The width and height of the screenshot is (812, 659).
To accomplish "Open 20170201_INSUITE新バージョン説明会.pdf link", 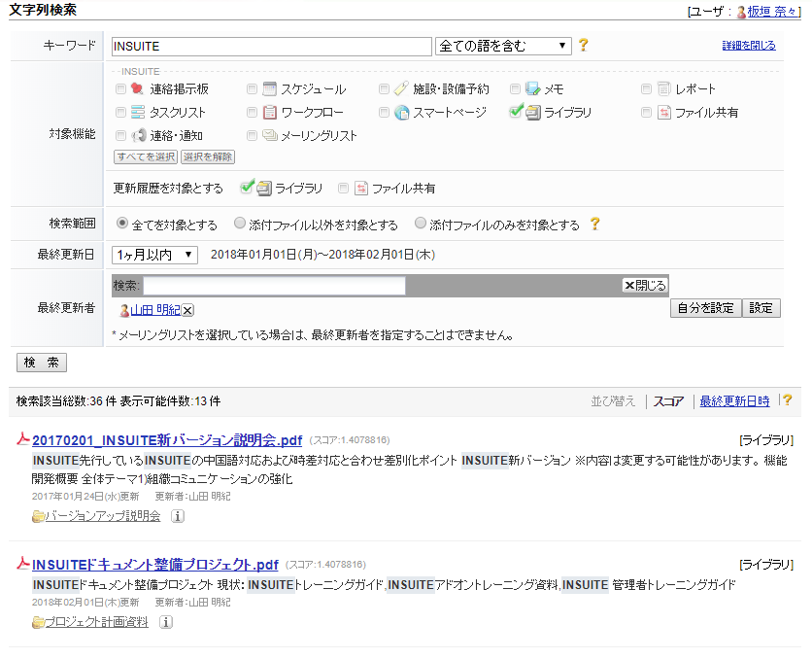I will [167, 440].
